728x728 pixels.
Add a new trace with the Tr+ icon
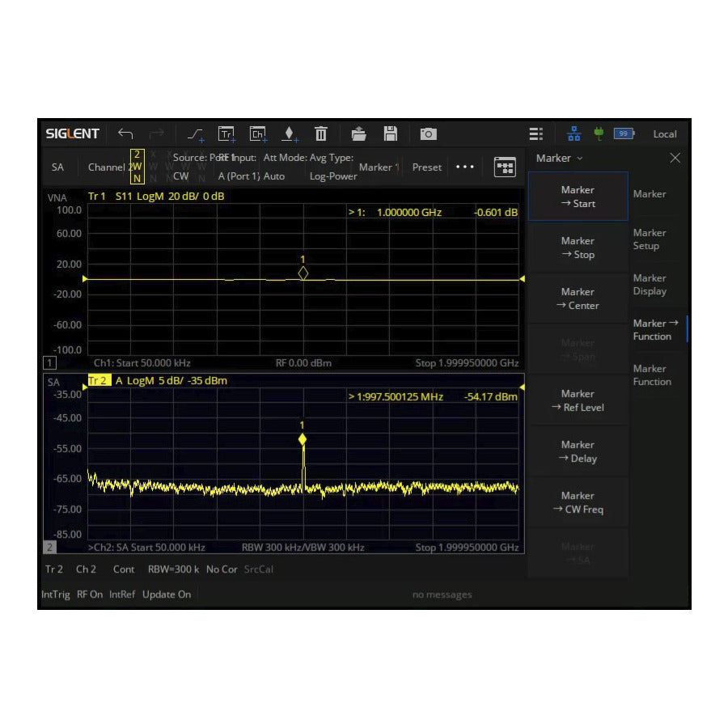coord(226,133)
